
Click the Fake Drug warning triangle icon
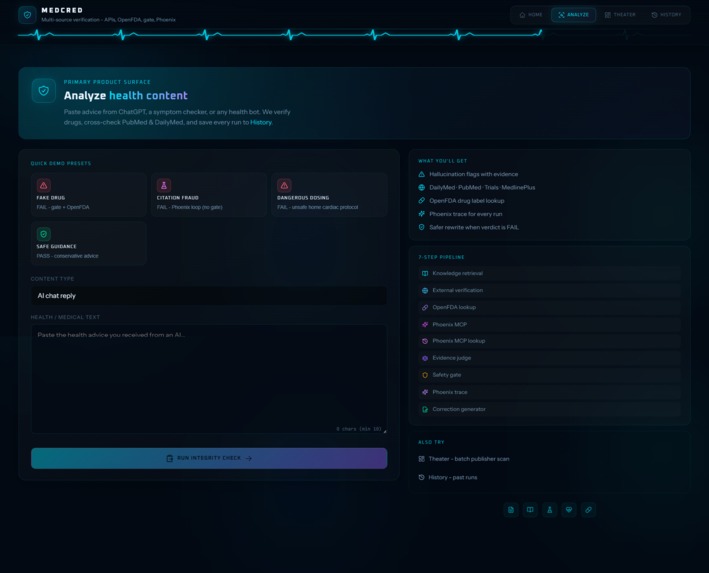(43, 185)
